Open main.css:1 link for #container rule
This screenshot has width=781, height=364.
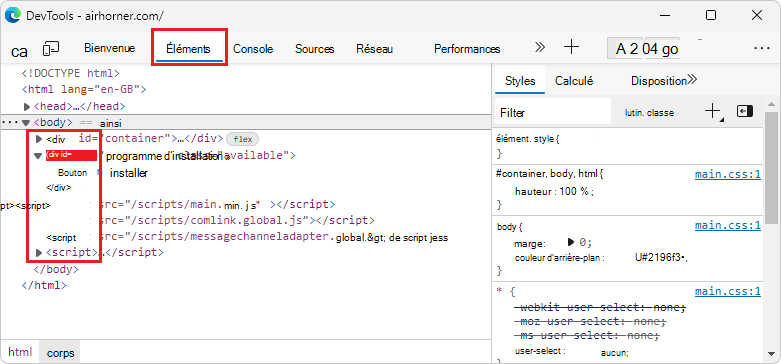(x=728, y=175)
